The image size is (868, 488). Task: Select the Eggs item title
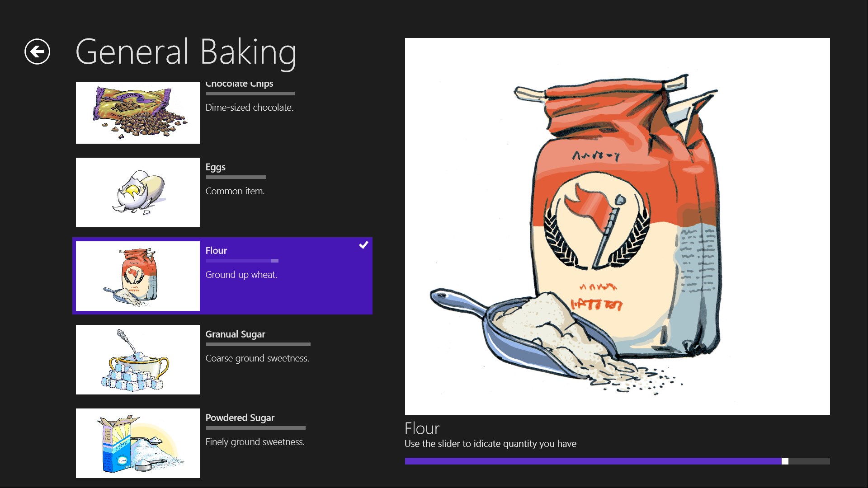(215, 167)
